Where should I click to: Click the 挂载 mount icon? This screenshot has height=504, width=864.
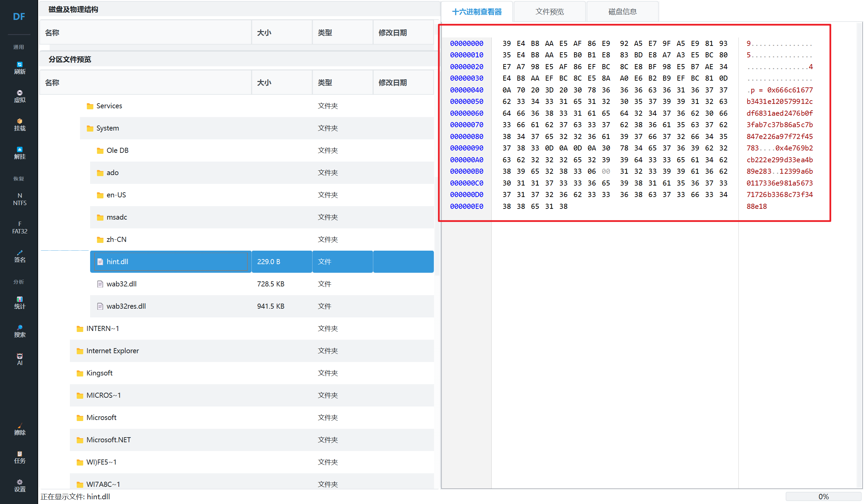[x=20, y=124]
